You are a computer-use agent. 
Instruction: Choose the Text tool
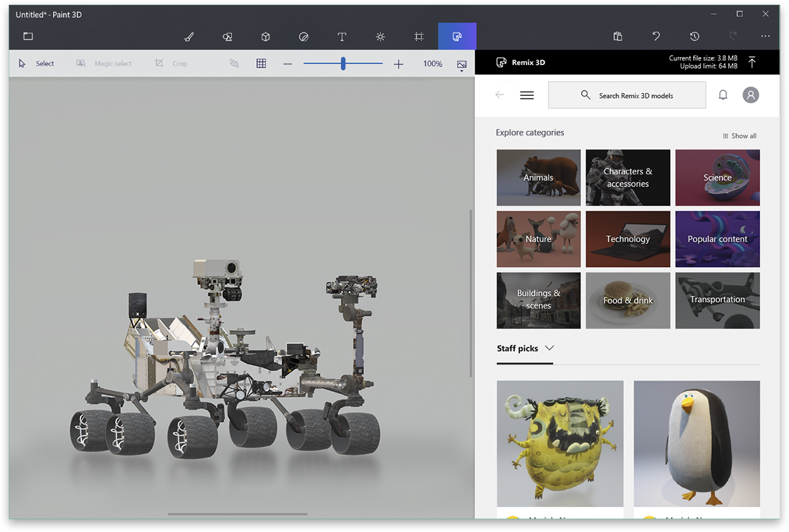(342, 37)
